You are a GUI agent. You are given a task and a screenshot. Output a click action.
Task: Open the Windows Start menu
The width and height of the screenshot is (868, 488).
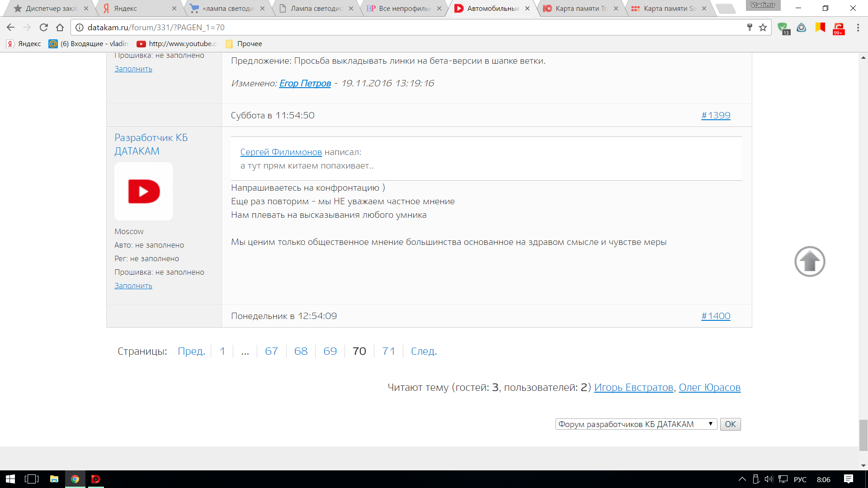(10, 479)
